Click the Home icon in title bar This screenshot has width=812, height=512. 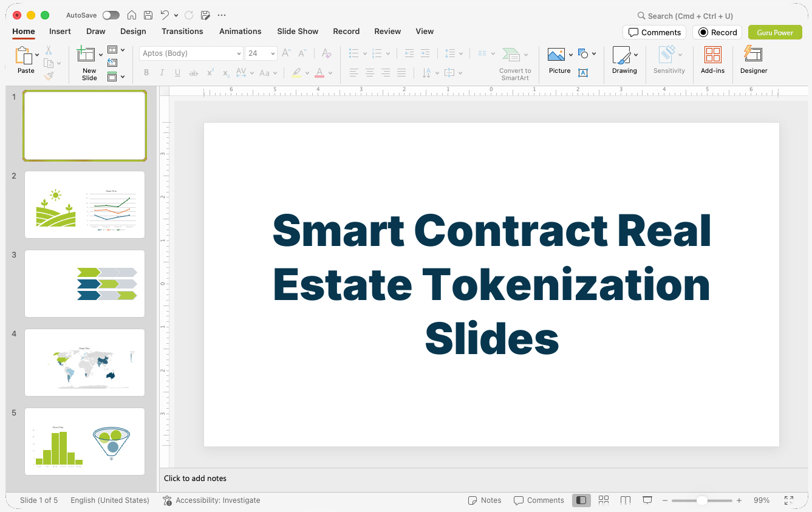(132, 15)
